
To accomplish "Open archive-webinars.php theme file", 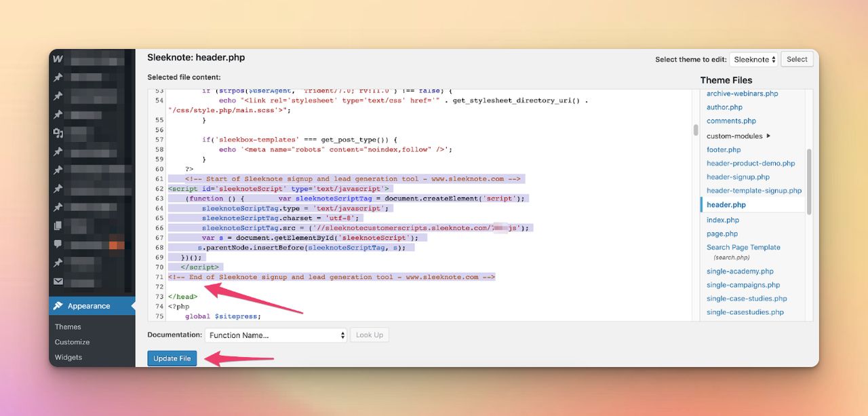I will [x=742, y=94].
